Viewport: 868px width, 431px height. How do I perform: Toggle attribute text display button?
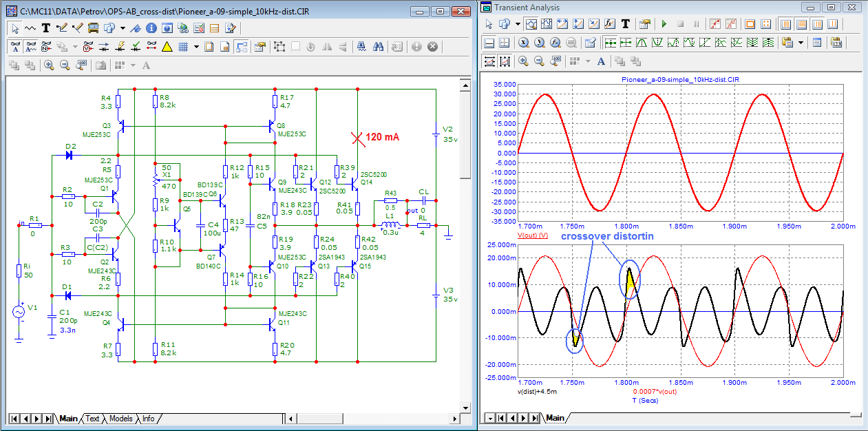click(15, 47)
